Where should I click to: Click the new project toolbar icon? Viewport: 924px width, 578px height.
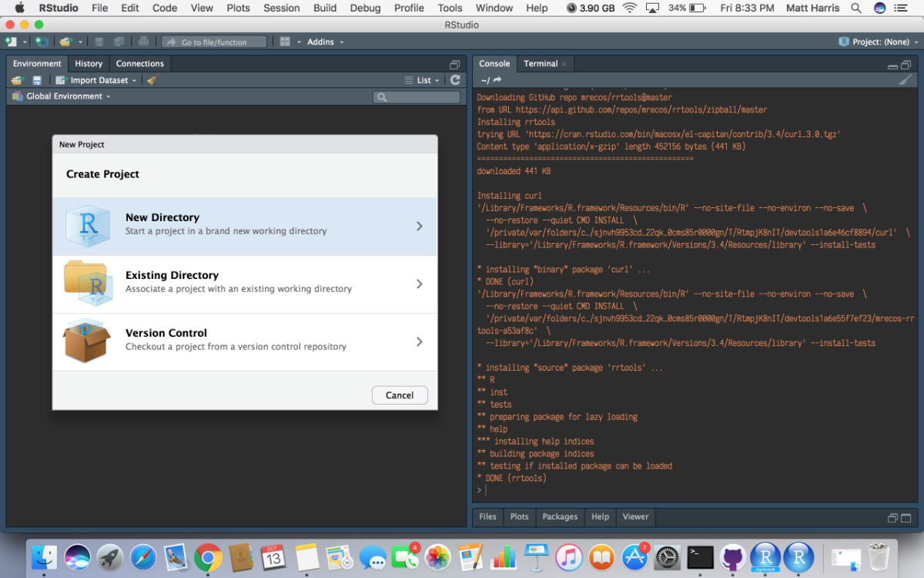click(x=41, y=42)
